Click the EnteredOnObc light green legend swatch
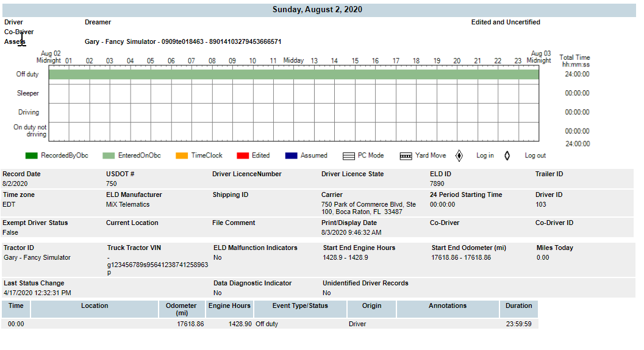This screenshot has width=644, height=350. pyautogui.click(x=109, y=155)
